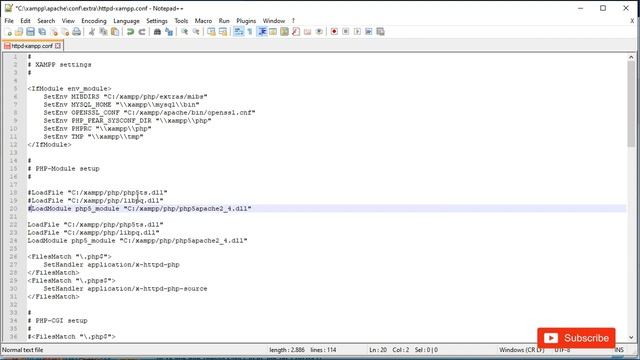Click the Redo toolbar icon
This screenshot has height=360, width=640.
tap(142, 32)
